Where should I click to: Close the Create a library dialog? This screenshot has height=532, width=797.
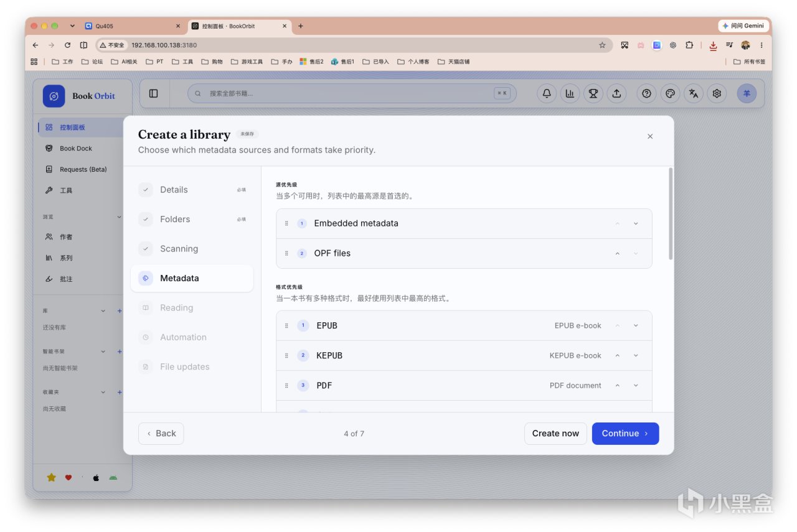pos(650,136)
